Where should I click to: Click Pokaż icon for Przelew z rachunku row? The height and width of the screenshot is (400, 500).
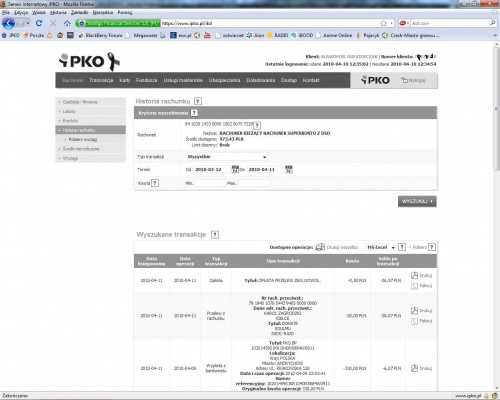(414, 321)
